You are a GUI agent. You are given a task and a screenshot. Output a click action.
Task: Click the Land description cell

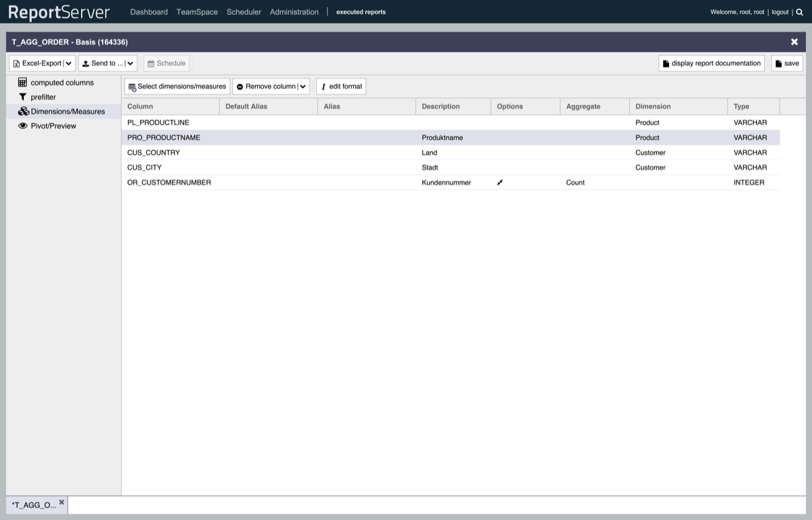pyautogui.click(x=430, y=152)
